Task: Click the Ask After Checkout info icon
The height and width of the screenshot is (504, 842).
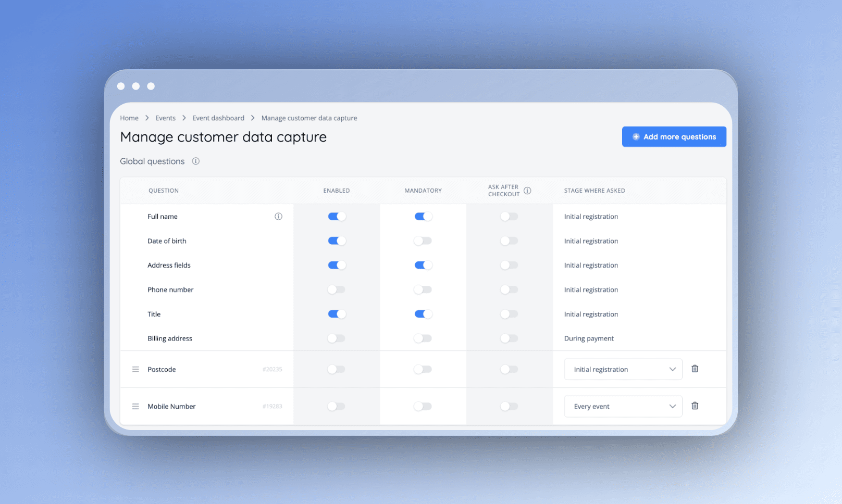Action: coord(527,191)
